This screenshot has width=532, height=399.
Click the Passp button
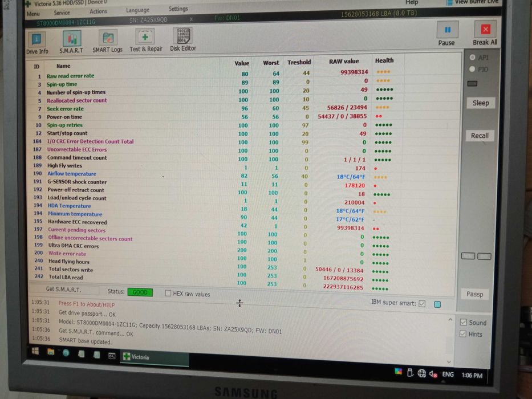pyautogui.click(x=474, y=294)
